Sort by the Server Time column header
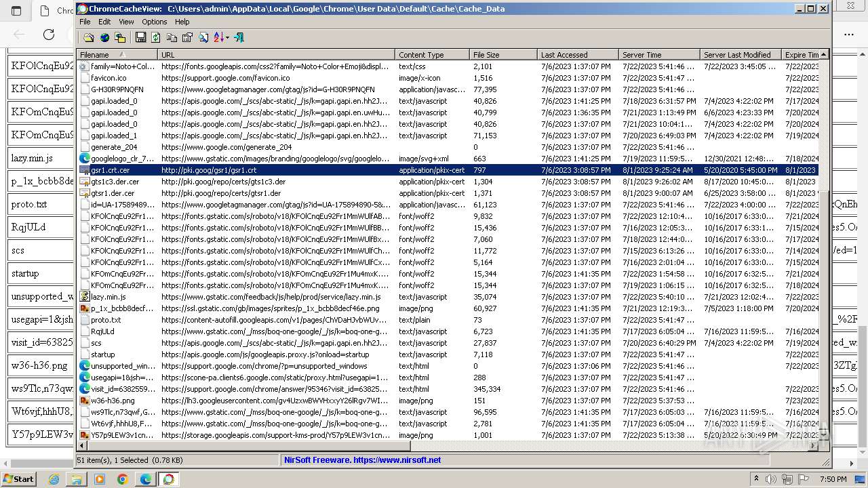 click(659, 55)
